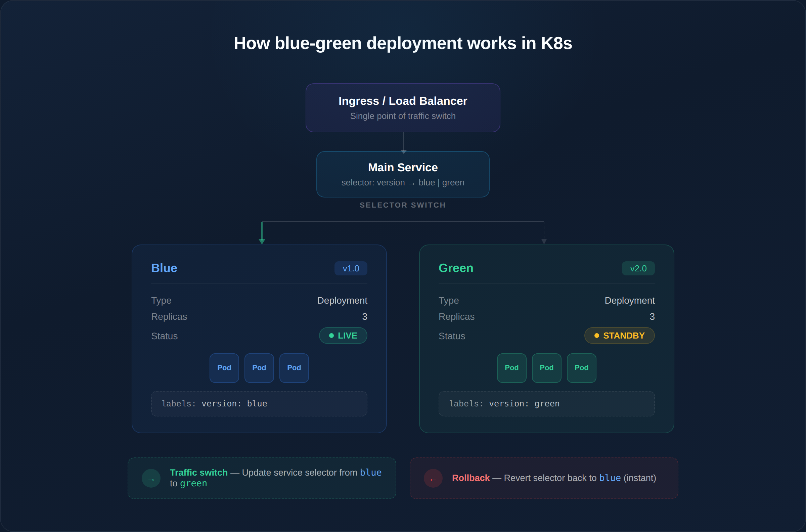This screenshot has width=806, height=532.
Task: Select the STANDBY status indicator dot
Action: click(x=597, y=335)
